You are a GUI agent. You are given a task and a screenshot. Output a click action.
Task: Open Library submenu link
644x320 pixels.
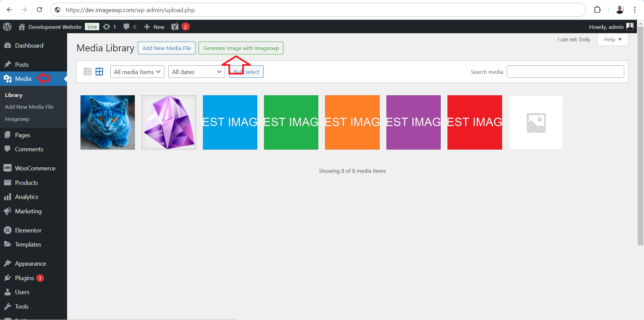point(14,95)
